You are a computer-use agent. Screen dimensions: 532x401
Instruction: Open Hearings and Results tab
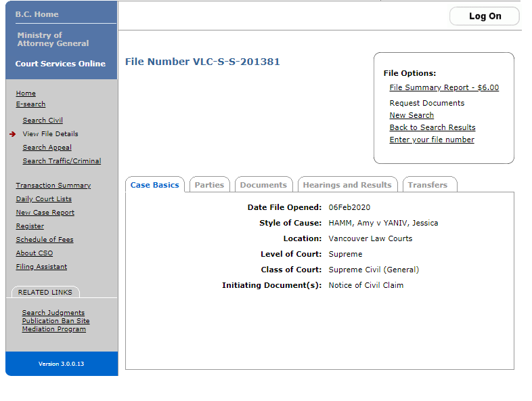347,185
